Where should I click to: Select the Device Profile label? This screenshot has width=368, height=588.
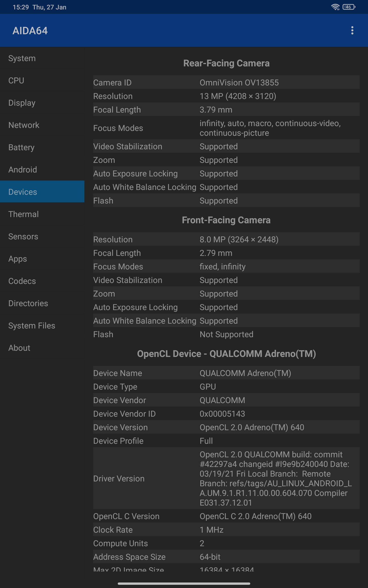(118, 441)
